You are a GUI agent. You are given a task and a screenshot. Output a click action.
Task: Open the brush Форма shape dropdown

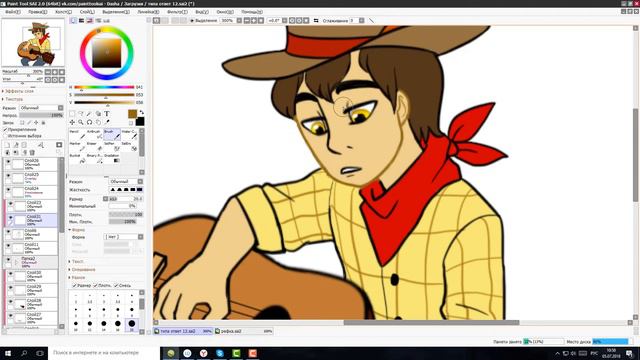(x=124, y=237)
